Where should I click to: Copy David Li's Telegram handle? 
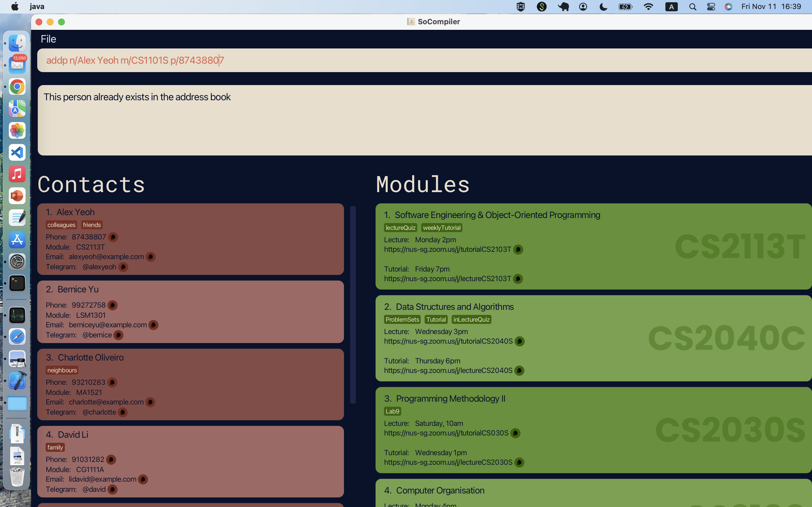[112, 489]
